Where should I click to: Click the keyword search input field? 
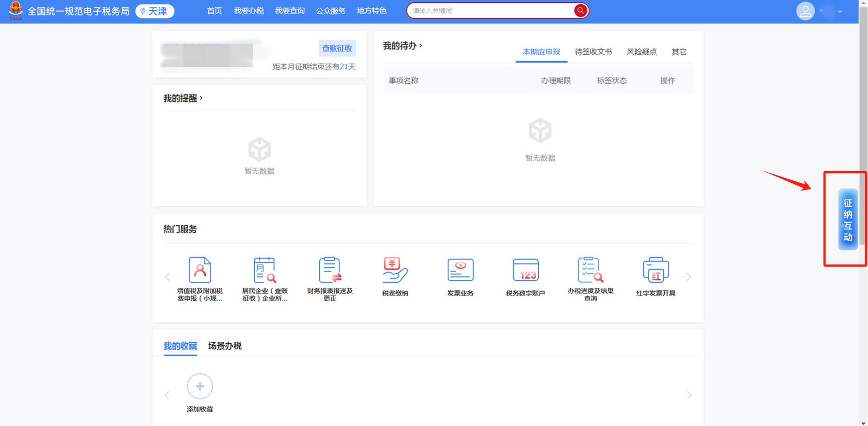tap(491, 11)
